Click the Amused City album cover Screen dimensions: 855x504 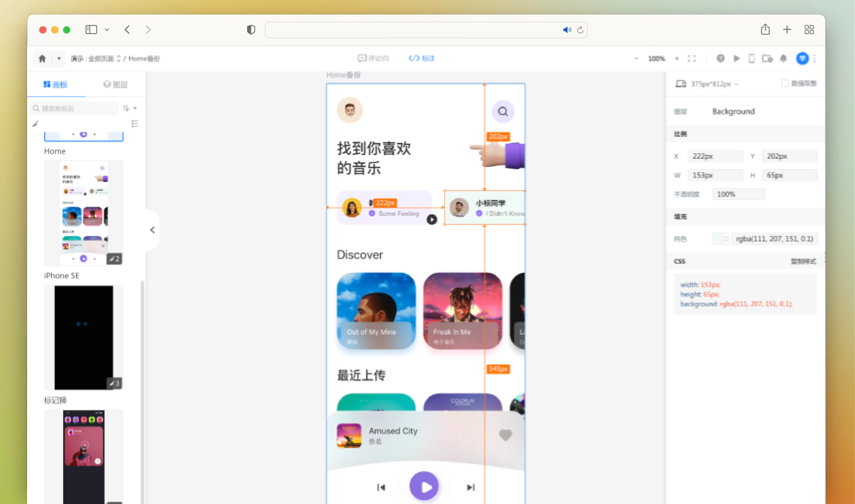click(349, 436)
